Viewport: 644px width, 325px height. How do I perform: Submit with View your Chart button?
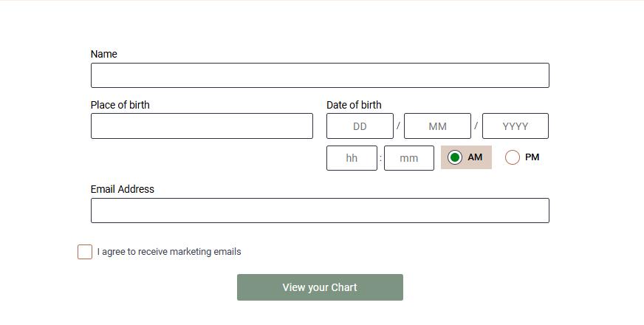(320, 287)
